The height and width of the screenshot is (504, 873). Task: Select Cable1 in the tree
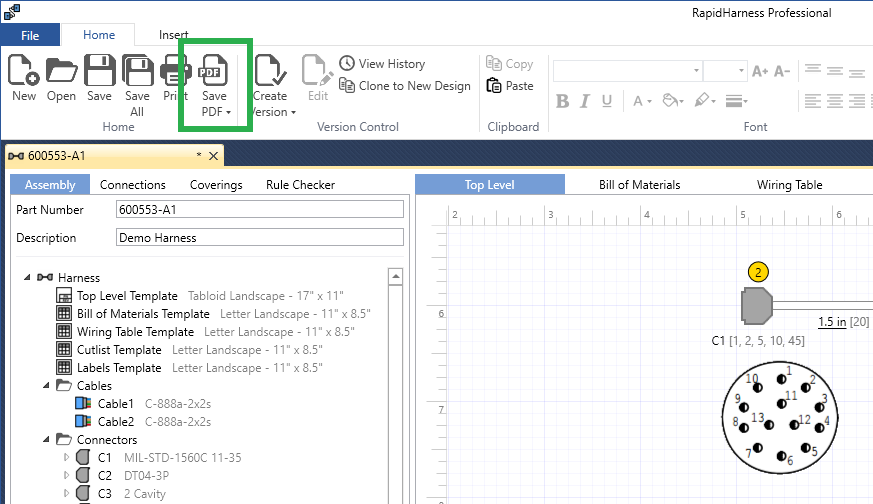[143, 403]
